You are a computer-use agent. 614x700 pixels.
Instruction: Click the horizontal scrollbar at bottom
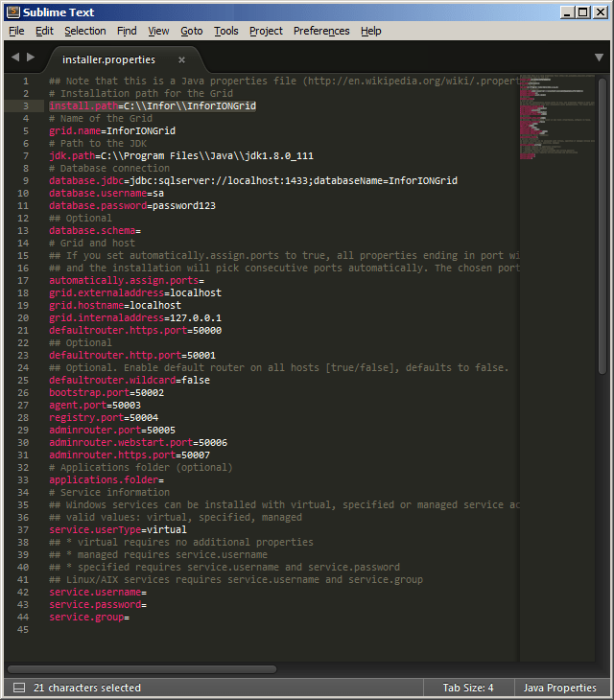click(144, 668)
